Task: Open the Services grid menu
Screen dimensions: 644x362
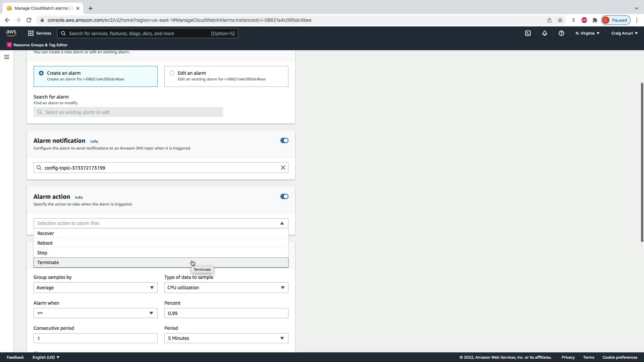Action: point(40,33)
